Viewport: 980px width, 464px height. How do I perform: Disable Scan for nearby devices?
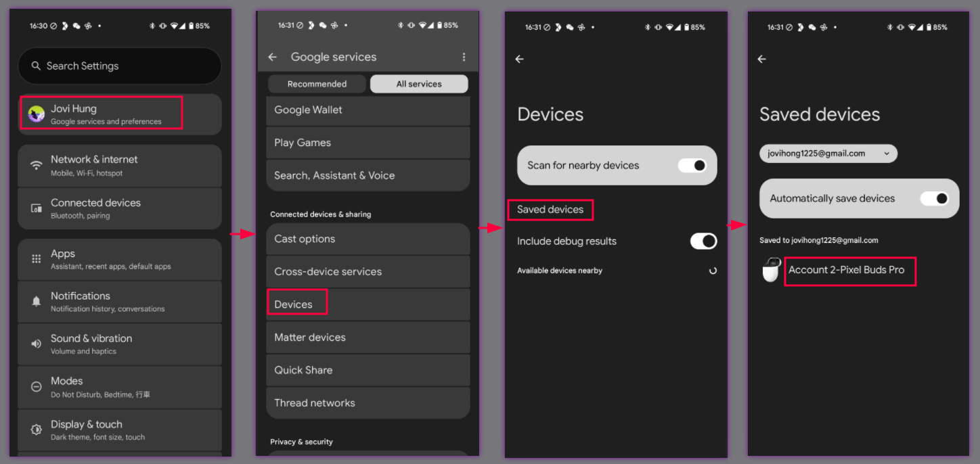point(694,165)
